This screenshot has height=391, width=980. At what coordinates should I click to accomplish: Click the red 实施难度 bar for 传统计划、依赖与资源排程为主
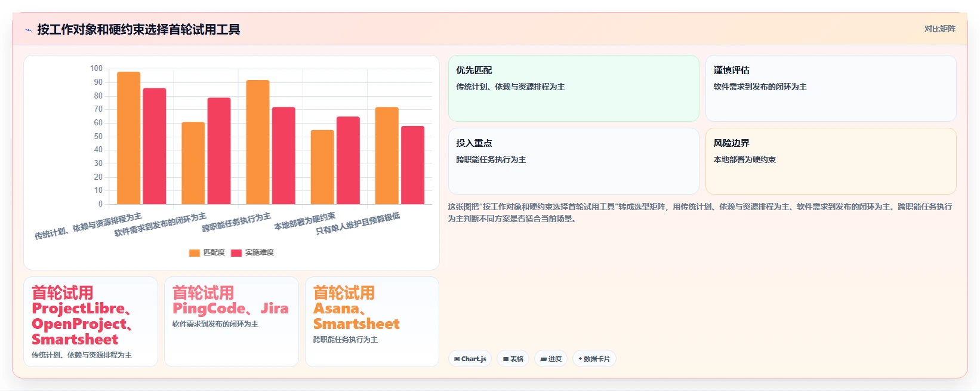[x=155, y=146]
